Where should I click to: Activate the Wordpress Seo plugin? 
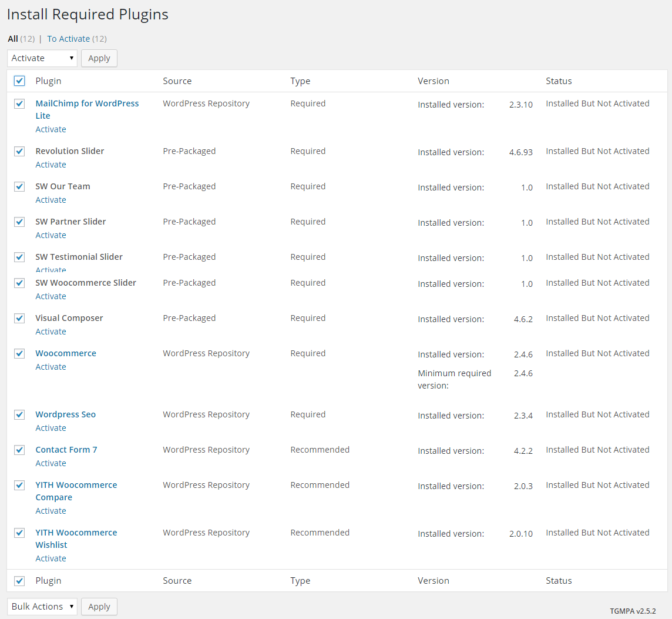51,428
